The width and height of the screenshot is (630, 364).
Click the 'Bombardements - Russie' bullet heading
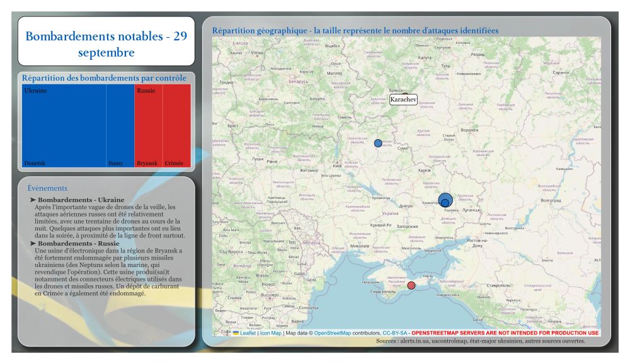(78, 244)
